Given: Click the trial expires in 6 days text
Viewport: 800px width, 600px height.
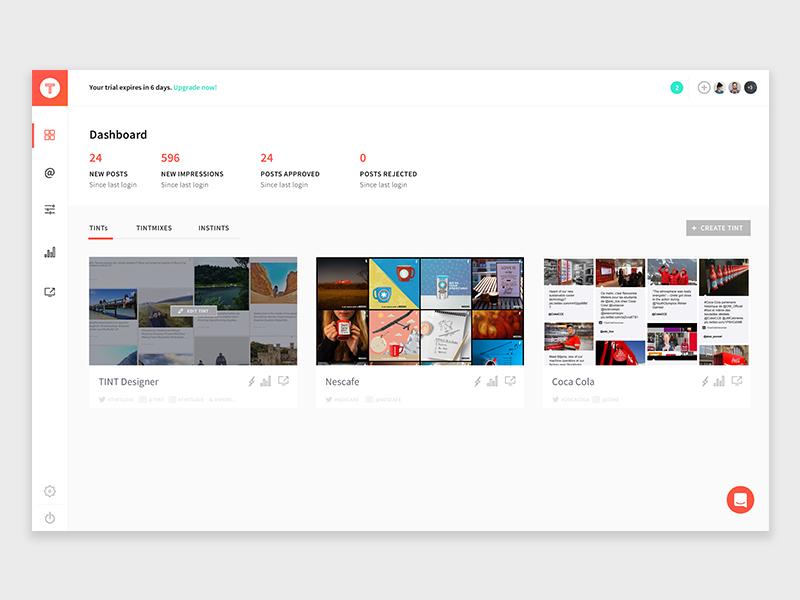Looking at the screenshot, I should coord(130,87).
